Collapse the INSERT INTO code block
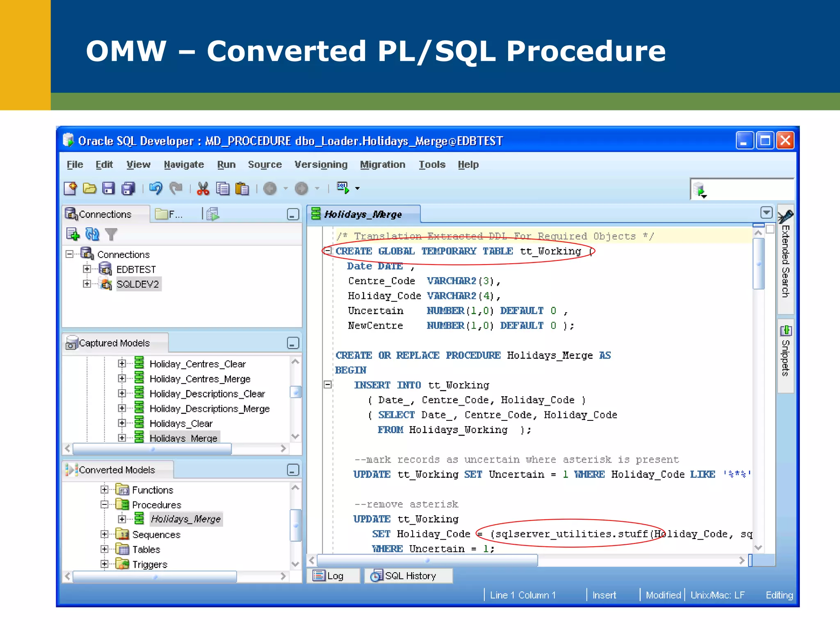The image size is (840, 630). click(x=328, y=385)
